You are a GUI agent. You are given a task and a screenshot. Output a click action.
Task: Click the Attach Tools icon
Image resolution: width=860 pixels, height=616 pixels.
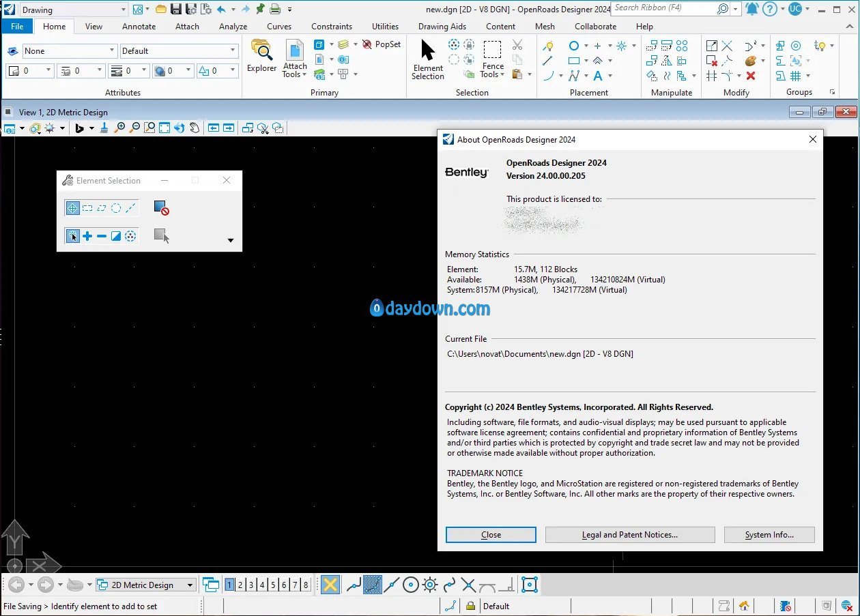coord(295,58)
